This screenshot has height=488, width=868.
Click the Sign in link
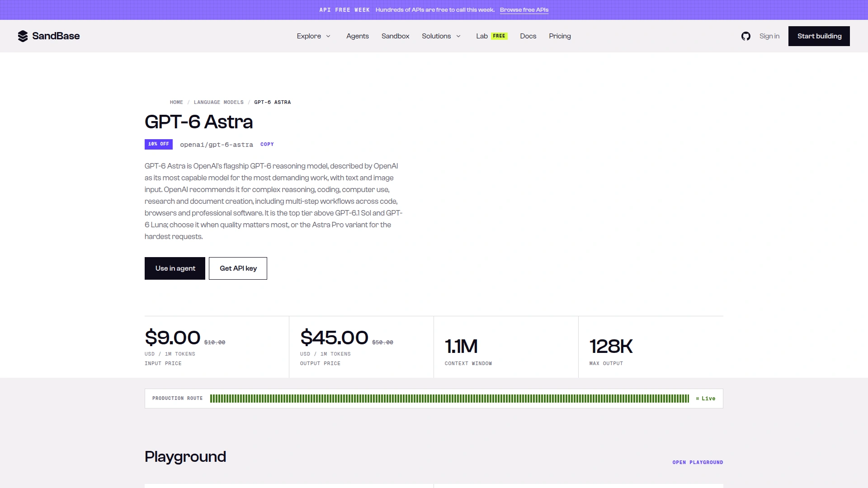(x=769, y=36)
